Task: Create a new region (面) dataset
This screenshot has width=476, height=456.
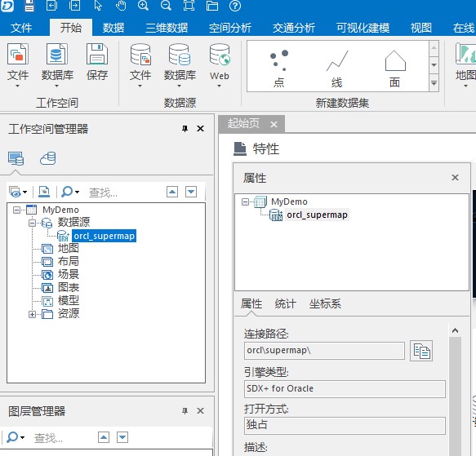Action: click(x=395, y=68)
